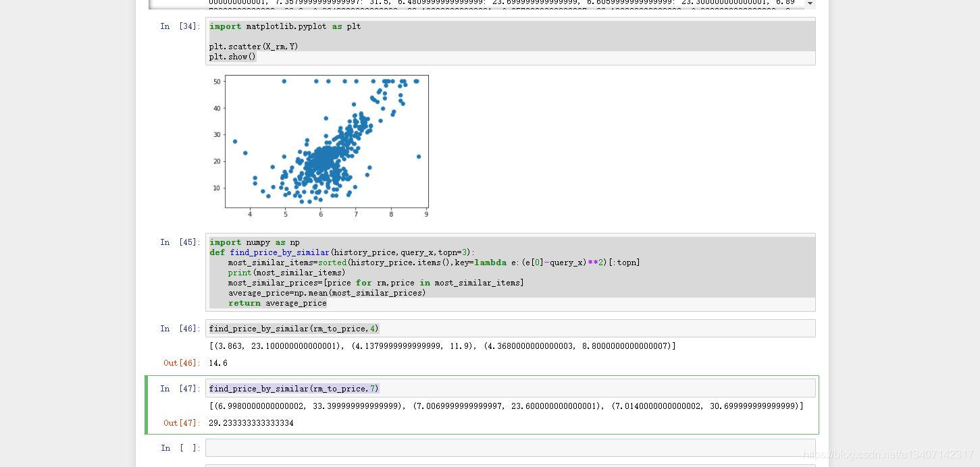The width and height of the screenshot is (980, 467).
Task: Click the 'return average_price' line
Action: [278, 303]
